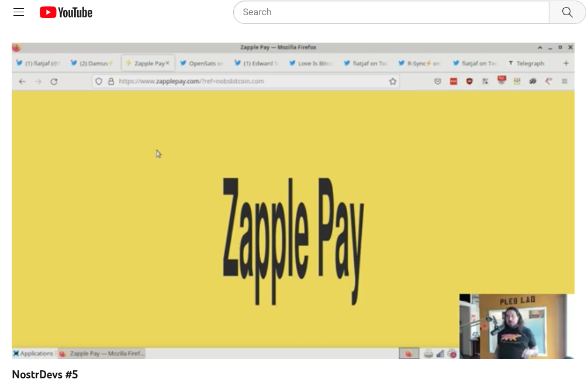Click the presenter webcam overlay thumbnail

coord(516,326)
